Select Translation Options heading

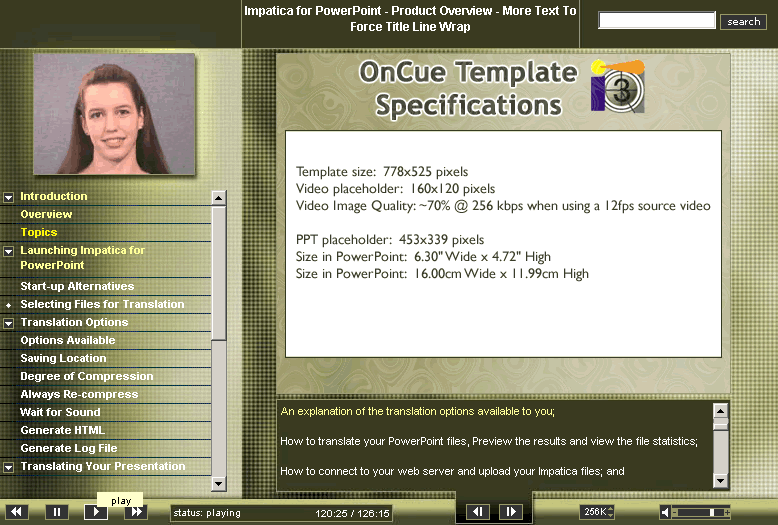pyautogui.click(x=74, y=323)
